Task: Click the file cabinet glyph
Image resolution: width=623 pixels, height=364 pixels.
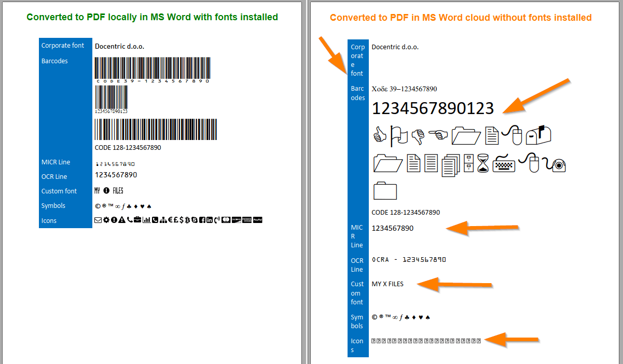Action: [x=468, y=164]
